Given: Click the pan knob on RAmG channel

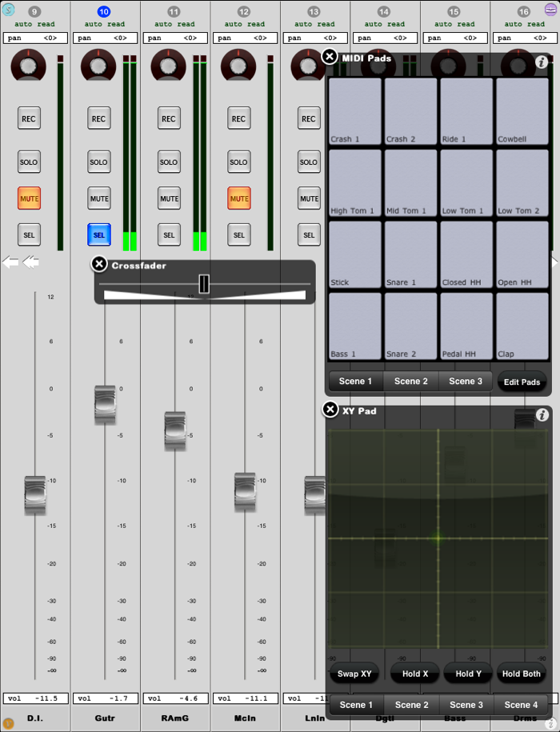Looking at the screenshot, I should point(169,66).
